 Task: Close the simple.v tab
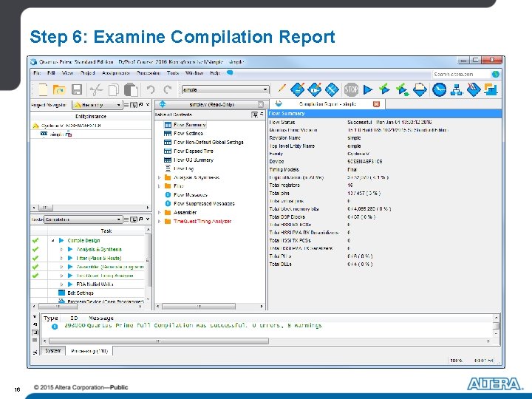click(x=260, y=104)
